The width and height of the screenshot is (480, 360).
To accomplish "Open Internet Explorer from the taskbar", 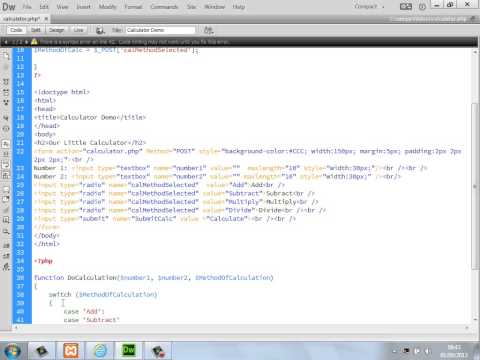I will pyautogui.click(x=100, y=351).
